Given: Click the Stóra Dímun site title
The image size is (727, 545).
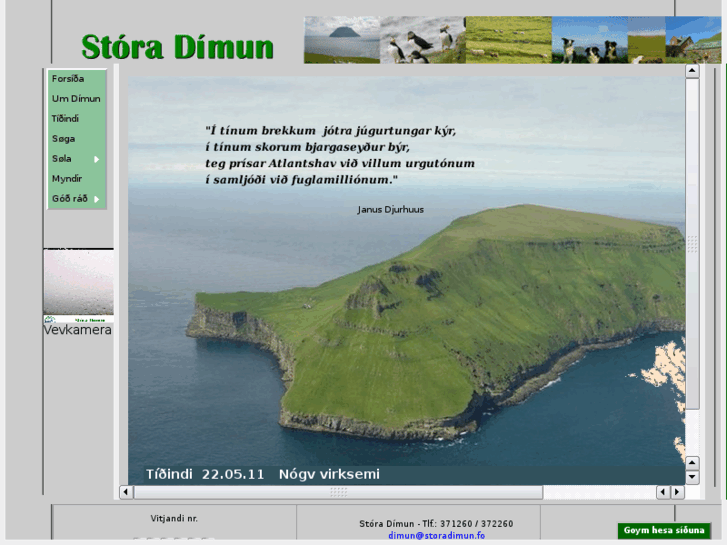Looking at the screenshot, I should coord(178,47).
